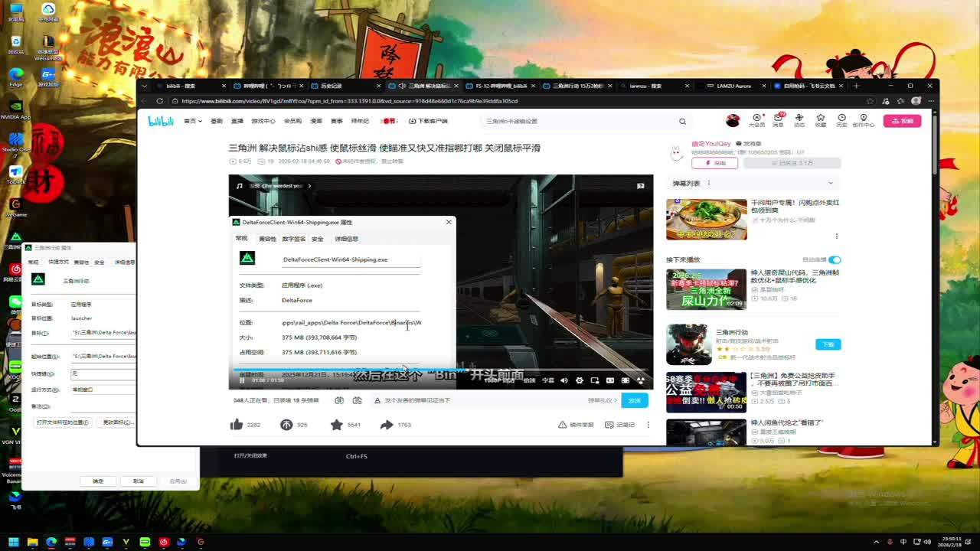This screenshot has height=551, width=980.
Task: Open 弹幕礼仪 danmaku etiquette link
Action: point(603,400)
